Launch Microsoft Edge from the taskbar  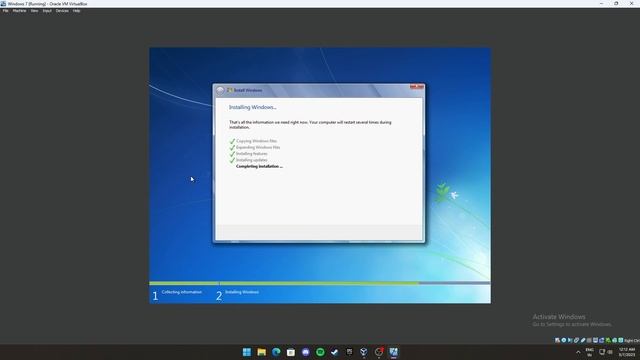pyautogui.click(x=276, y=352)
